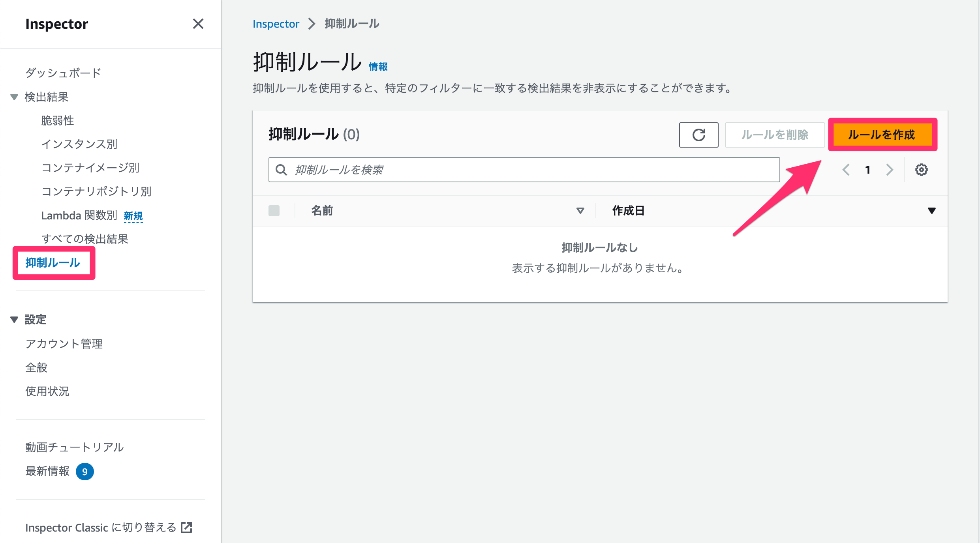Open 使用状況 settings
The image size is (980, 543).
tap(47, 391)
